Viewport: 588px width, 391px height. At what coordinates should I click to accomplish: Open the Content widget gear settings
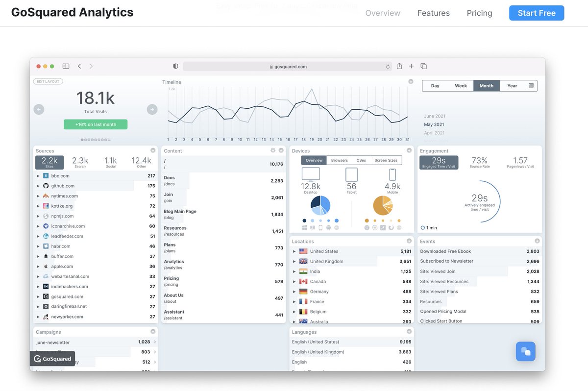tap(273, 150)
